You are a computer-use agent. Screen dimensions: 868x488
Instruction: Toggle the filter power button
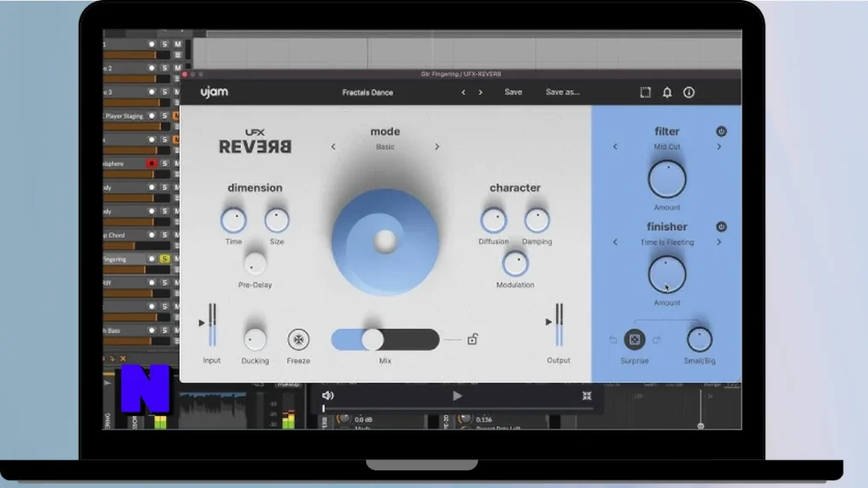coord(721,131)
